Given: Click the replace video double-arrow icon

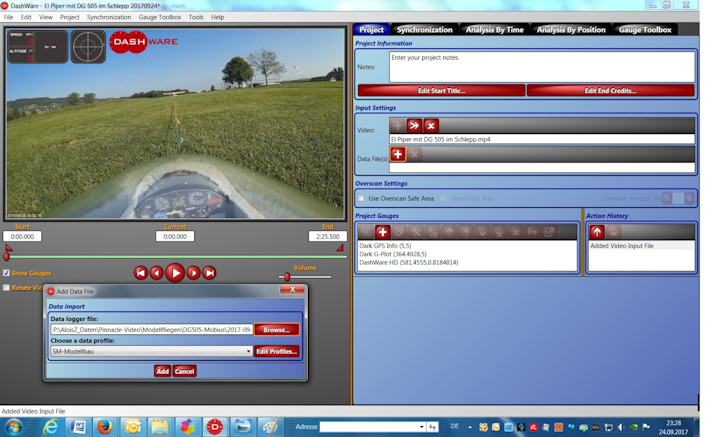Looking at the screenshot, I should (x=414, y=125).
